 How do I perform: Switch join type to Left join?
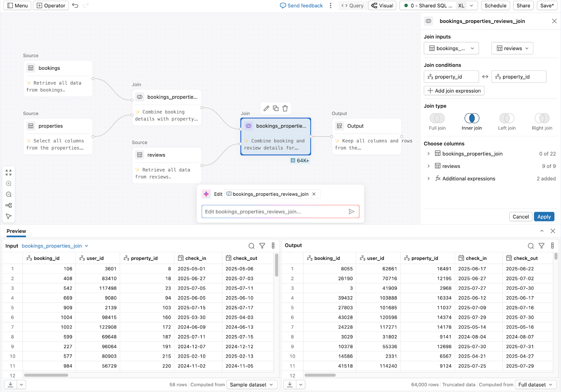[x=506, y=119]
